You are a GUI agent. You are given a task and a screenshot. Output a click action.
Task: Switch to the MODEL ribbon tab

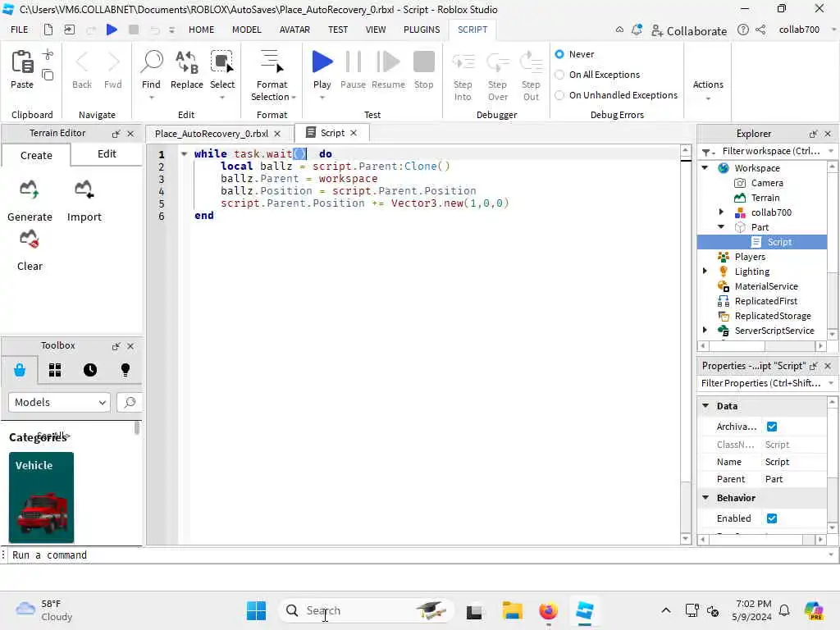pyautogui.click(x=246, y=30)
